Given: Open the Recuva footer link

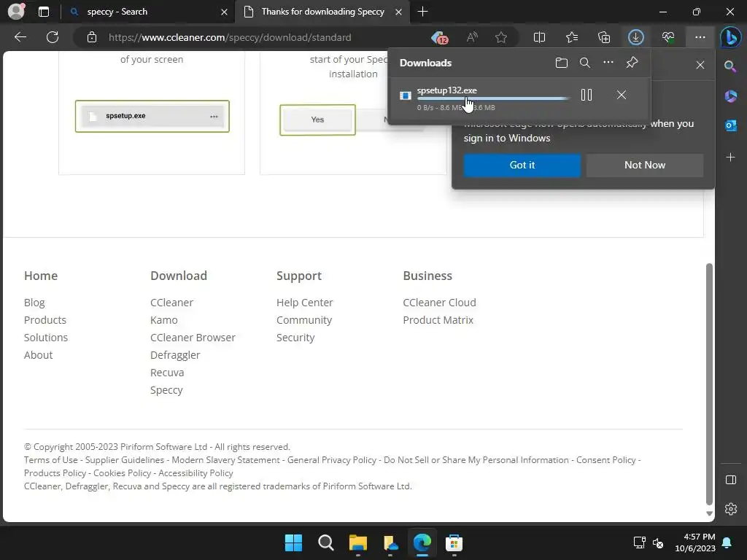Looking at the screenshot, I should (167, 373).
